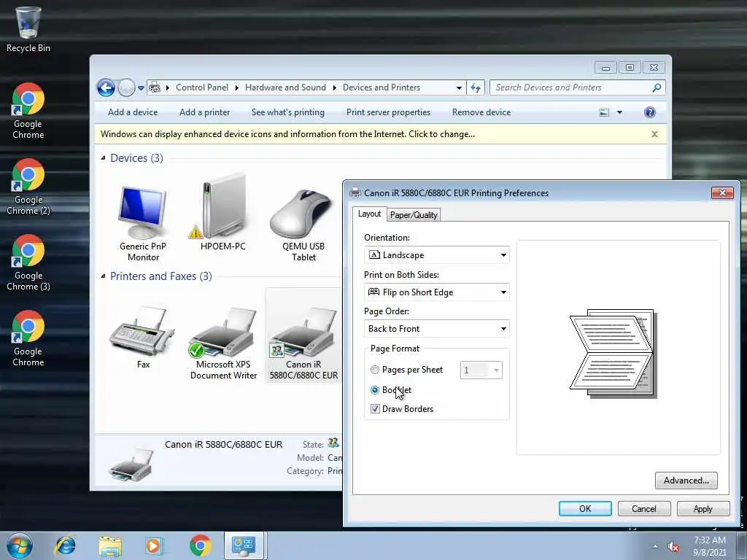The height and width of the screenshot is (560, 747).
Task: Click See what's printing in the toolbar
Action: click(287, 112)
